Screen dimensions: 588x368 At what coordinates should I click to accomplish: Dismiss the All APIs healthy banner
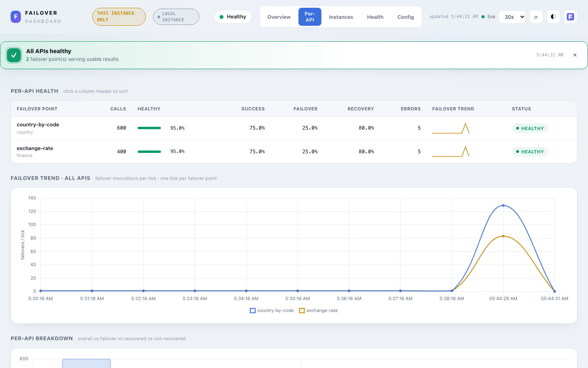click(575, 55)
